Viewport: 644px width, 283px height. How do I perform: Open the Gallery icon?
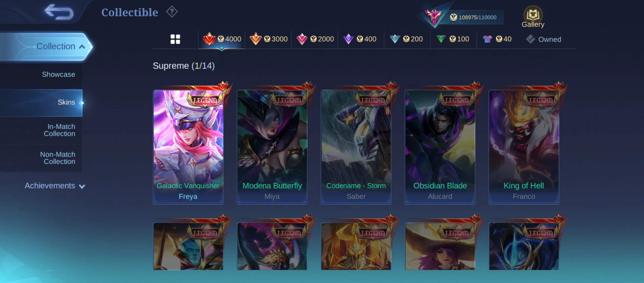tap(533, 17)
